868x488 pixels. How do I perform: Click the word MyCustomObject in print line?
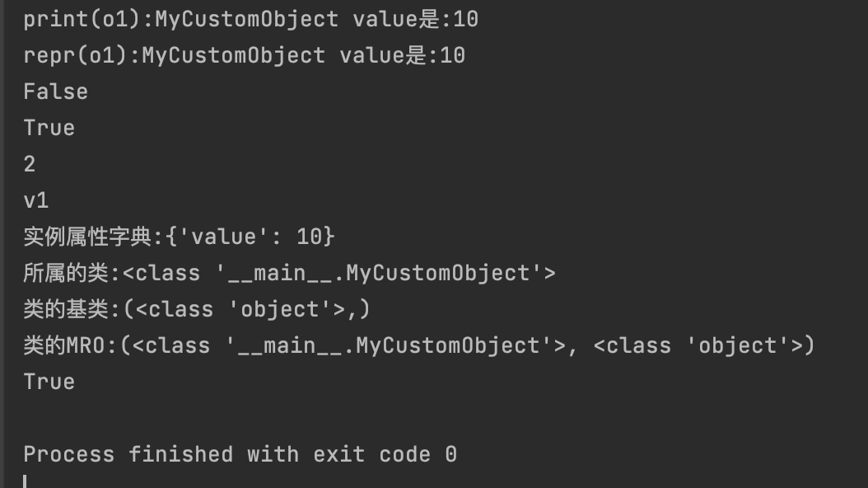tap(247, 20)
